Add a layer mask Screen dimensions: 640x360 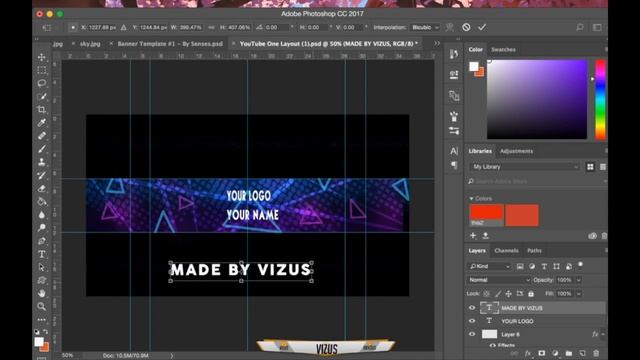[542, 353]
